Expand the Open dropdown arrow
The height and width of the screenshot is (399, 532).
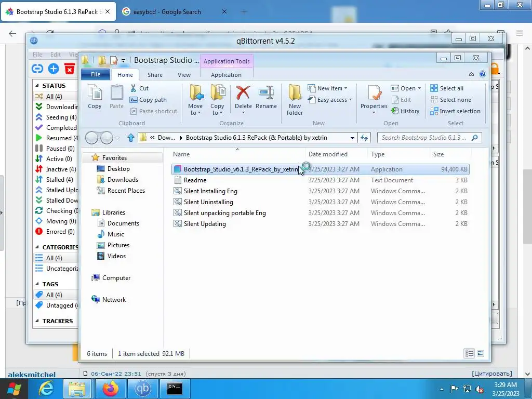pyautogui.click(x=419, y=88)
